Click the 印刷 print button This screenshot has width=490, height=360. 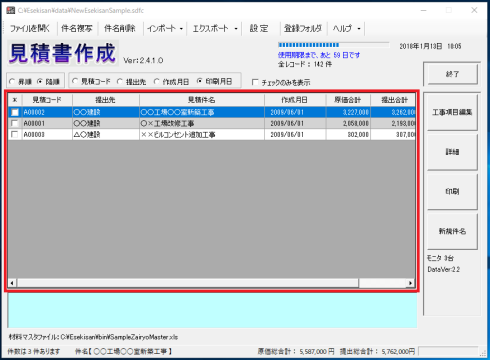click(x=452, y=191)
